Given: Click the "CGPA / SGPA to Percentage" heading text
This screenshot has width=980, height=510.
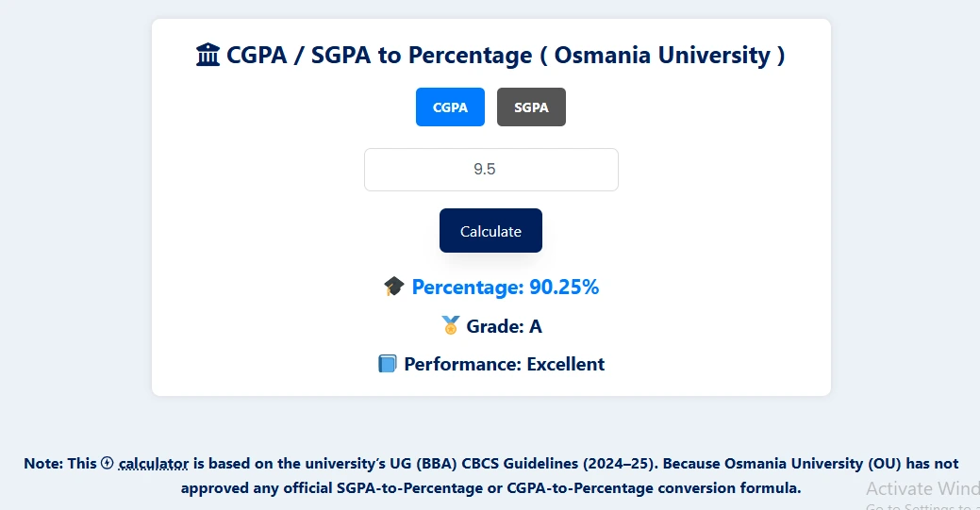Looking at the screenshot, I should coord(378,56).
